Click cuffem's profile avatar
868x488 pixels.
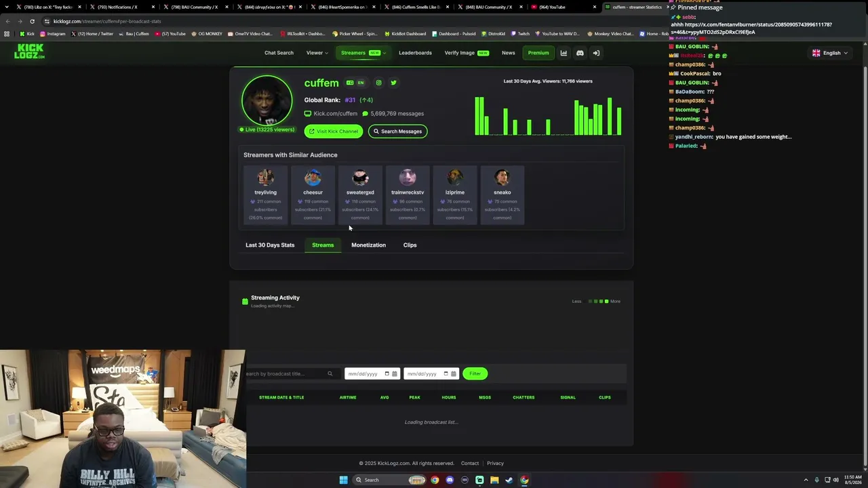tap(267, 100)
